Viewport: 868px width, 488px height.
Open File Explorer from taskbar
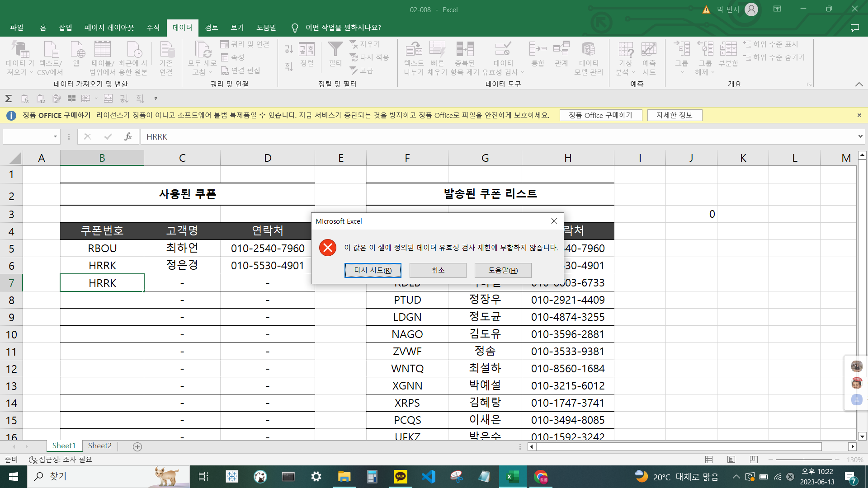click(x=344, y=477)
